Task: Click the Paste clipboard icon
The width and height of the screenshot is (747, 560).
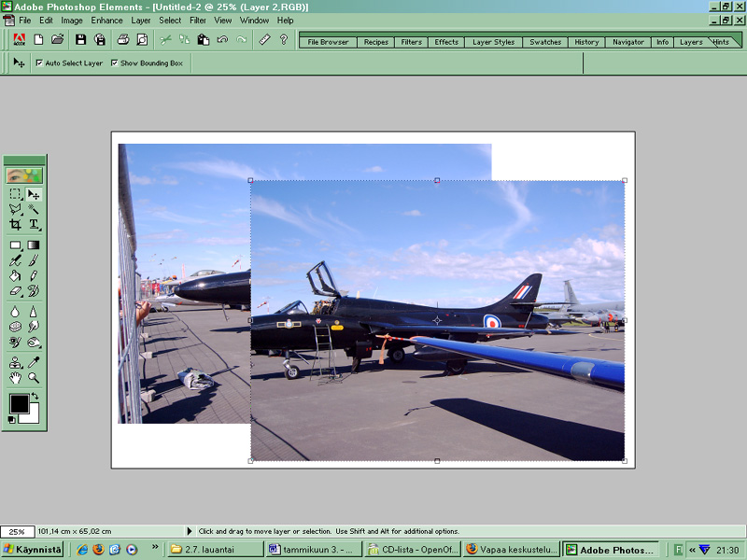Action: [x=204, y=39]
